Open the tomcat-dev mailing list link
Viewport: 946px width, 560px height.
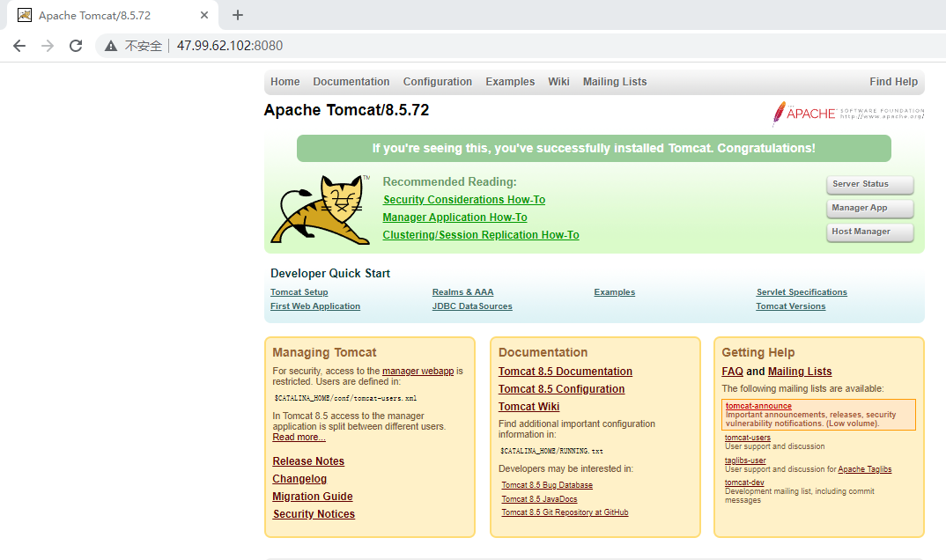(x=744, y=483)
